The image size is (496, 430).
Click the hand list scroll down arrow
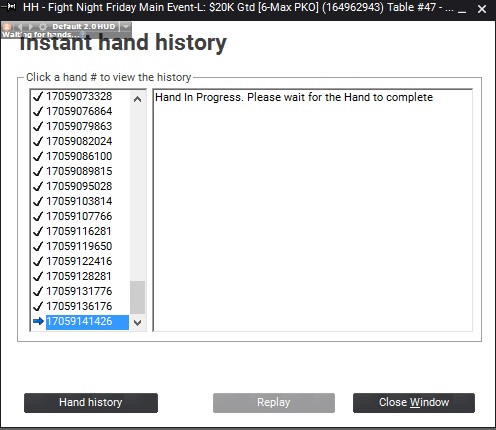click(137, 322)
